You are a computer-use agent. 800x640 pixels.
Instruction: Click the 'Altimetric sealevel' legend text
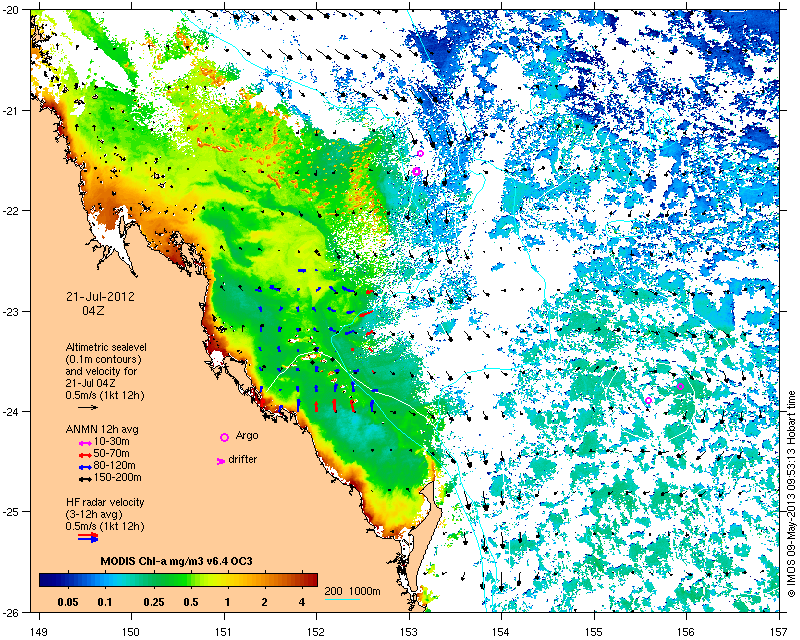[x=106, y=347]
